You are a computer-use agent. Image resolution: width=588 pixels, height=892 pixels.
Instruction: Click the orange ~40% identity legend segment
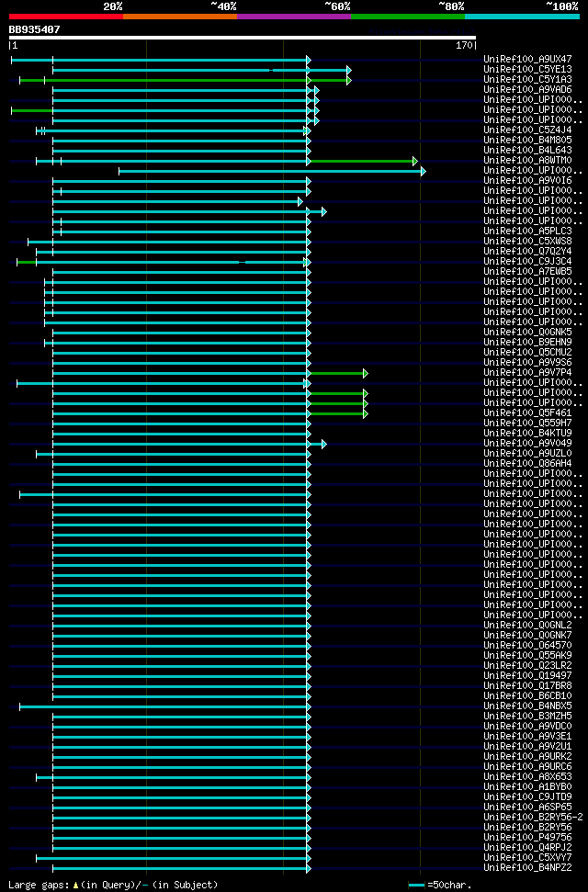[x=180, y=17]
